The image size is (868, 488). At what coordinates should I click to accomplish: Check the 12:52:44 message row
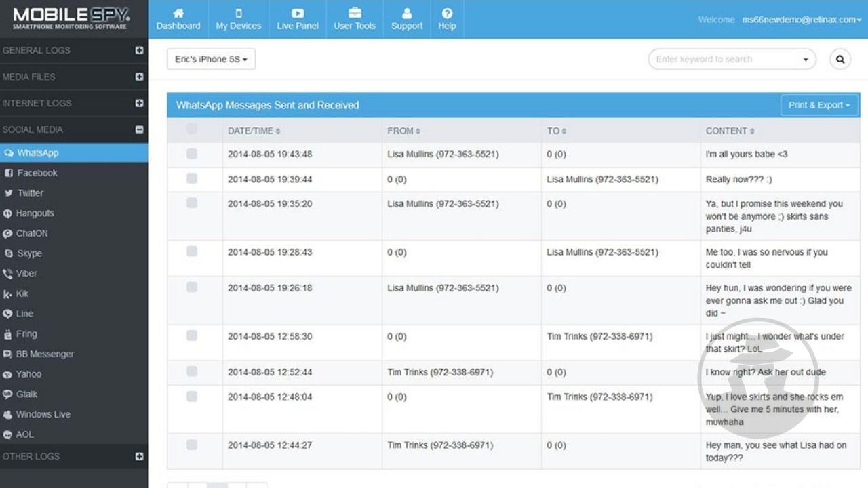click(192, 371)
